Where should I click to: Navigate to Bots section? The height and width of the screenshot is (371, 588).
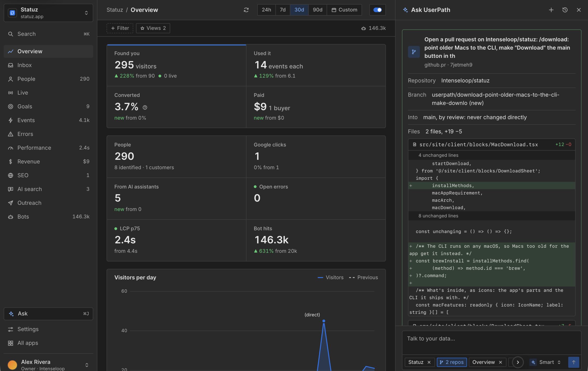click(48, 217)
